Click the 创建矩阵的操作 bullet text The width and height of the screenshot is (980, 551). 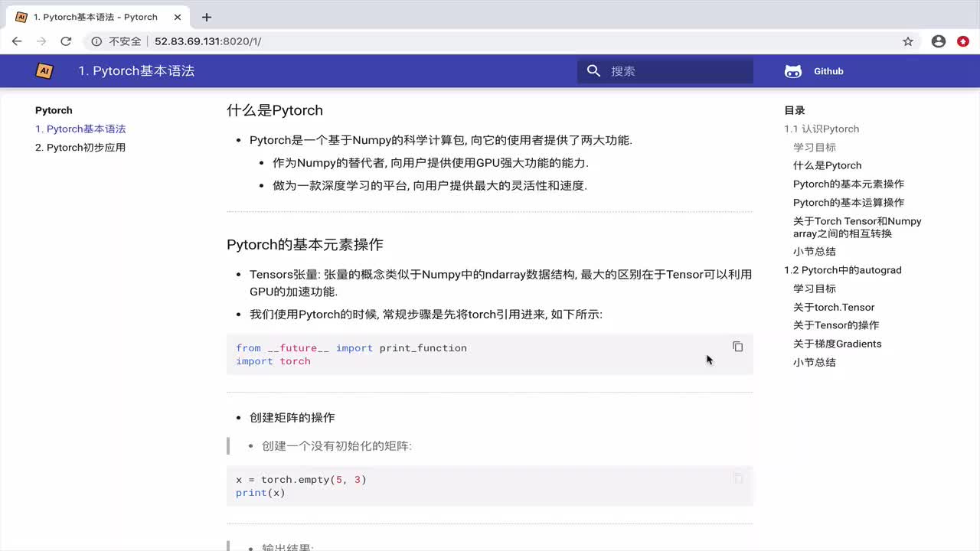(x=292, y=418)
